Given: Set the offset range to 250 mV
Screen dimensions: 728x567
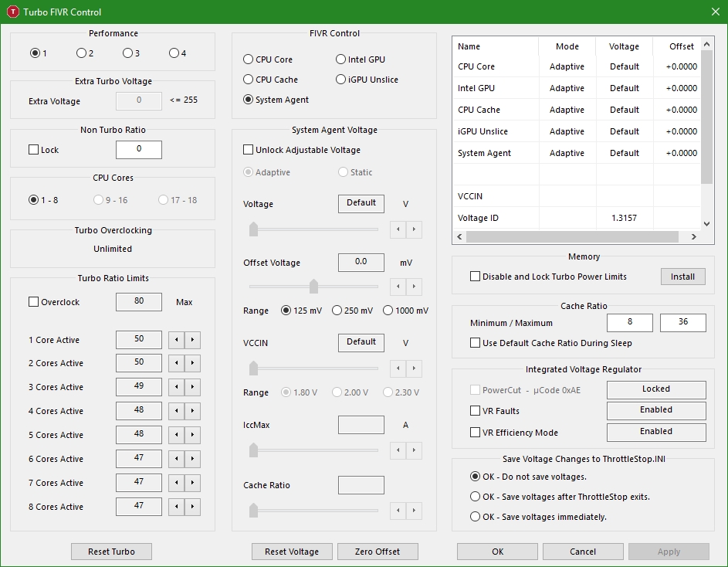Looking at the screenshot, I should [352, 311].
